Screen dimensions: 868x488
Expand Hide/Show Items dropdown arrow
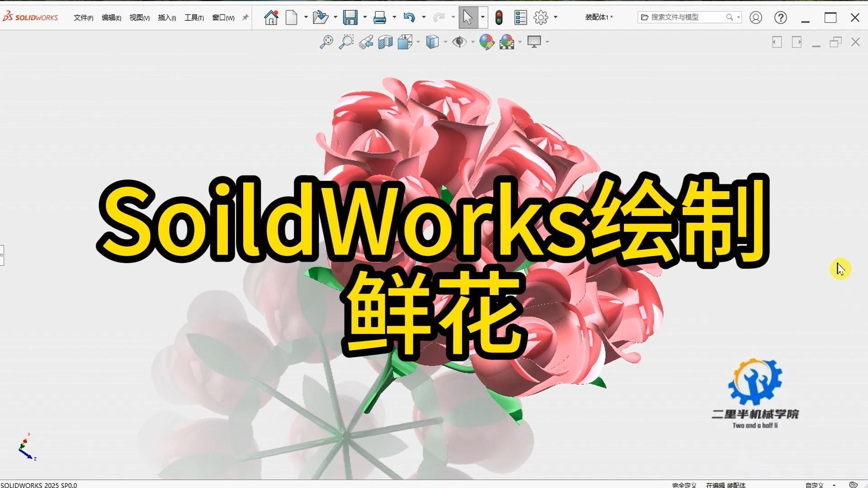pos(473,42)
